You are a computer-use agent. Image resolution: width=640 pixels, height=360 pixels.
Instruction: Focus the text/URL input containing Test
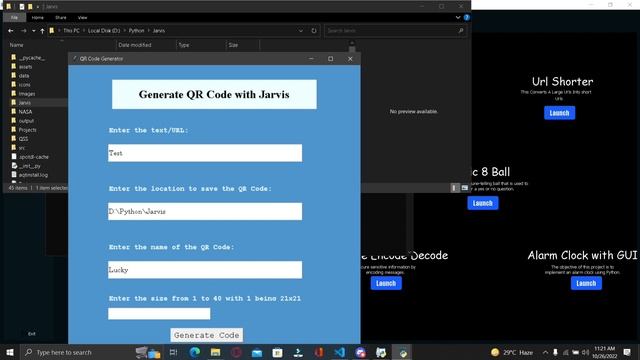(205, 153)
